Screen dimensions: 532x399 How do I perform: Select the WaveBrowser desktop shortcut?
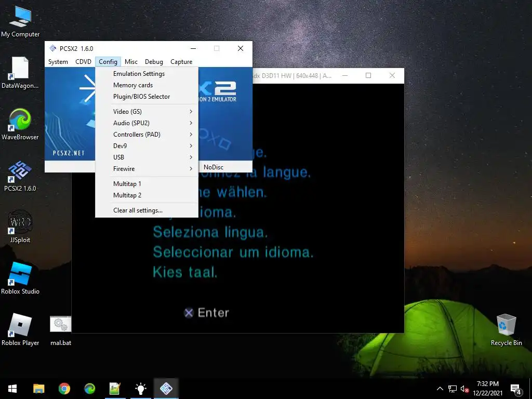coord(20,124)
